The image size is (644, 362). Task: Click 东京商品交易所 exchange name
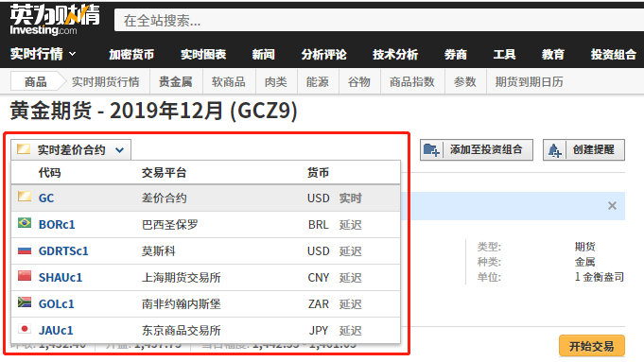[182, 331]
